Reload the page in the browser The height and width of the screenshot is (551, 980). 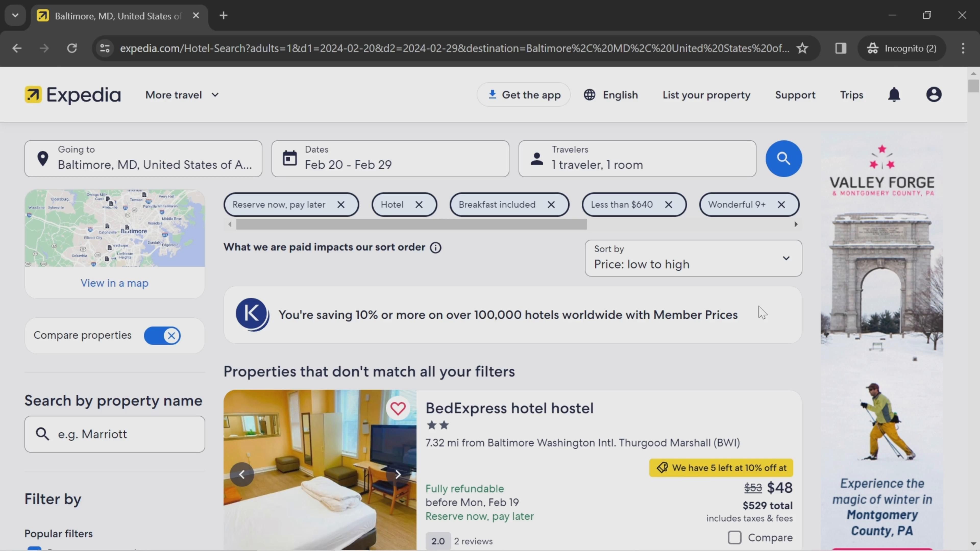tap(72, 48)
